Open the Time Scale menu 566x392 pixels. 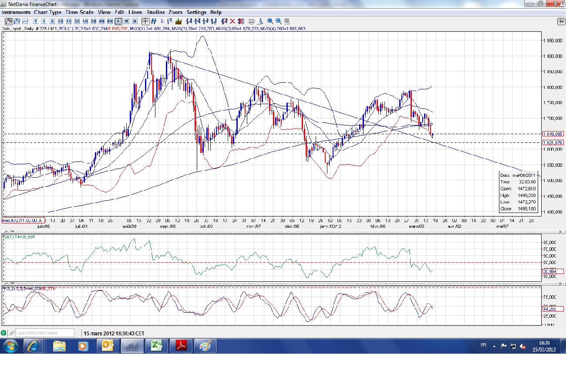79,12
